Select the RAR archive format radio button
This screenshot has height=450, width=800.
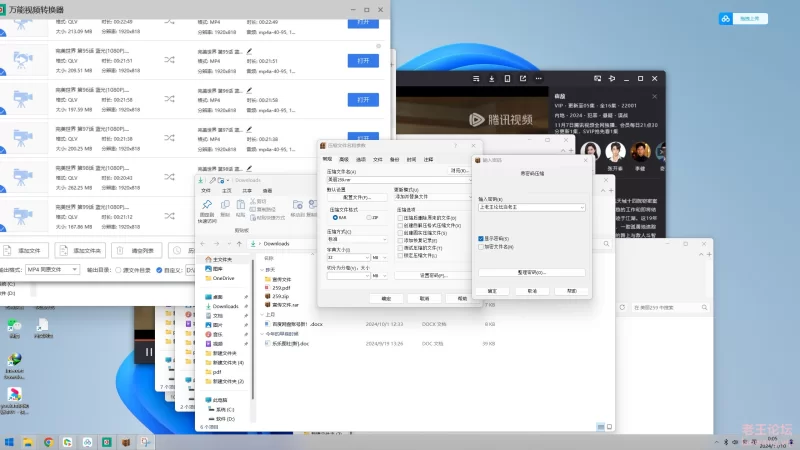click(x=335, y=217)
